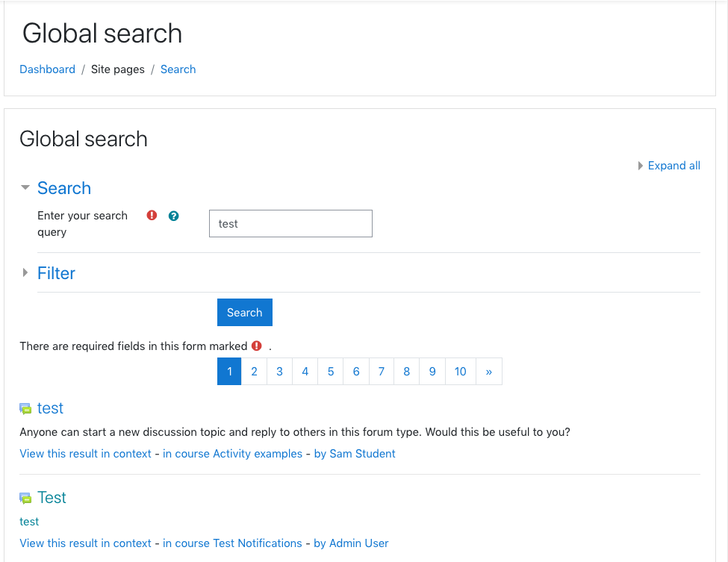Go to the Dashboard breadcrumb
Image resolution: width=728 pixels, height=562 pixels.
(x=47, y=69)
